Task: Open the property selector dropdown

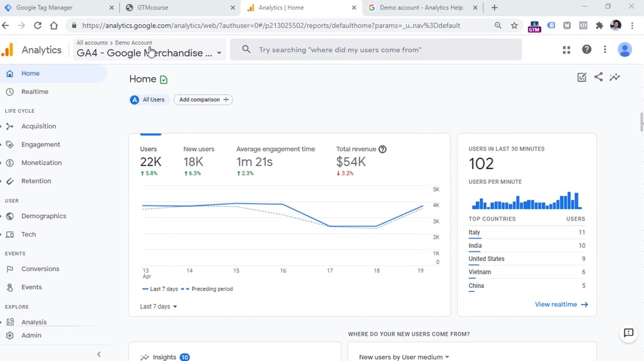Action: [149, 50]
